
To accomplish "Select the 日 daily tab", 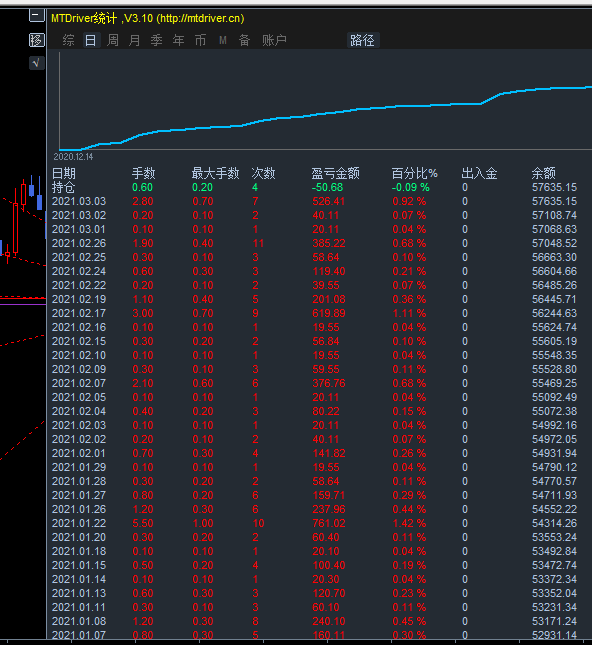I will [91, 40].
